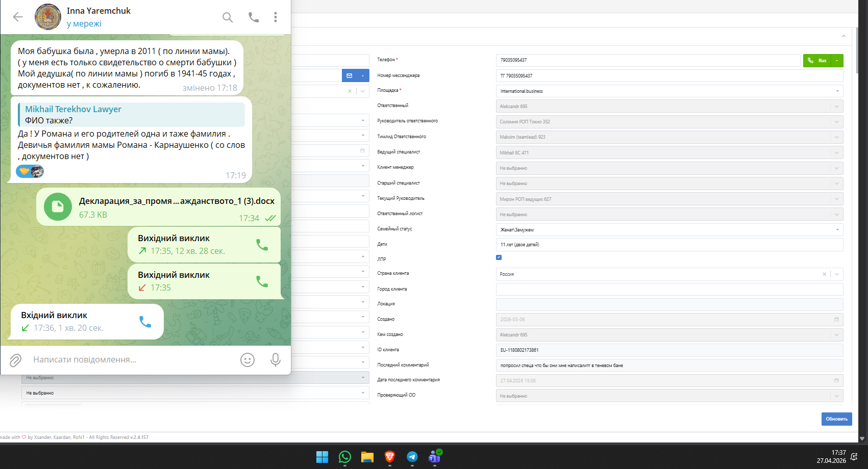This screenshot has width=868, height=469.
Task: Open Inna Yaremchuk's profile avatar
Action: [x=48, y=17]
